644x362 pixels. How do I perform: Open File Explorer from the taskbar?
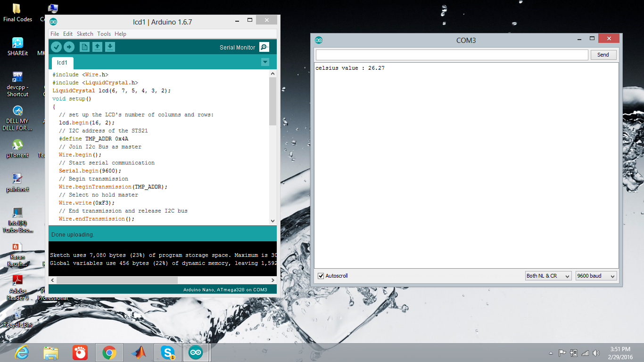(x=51, y=353)
